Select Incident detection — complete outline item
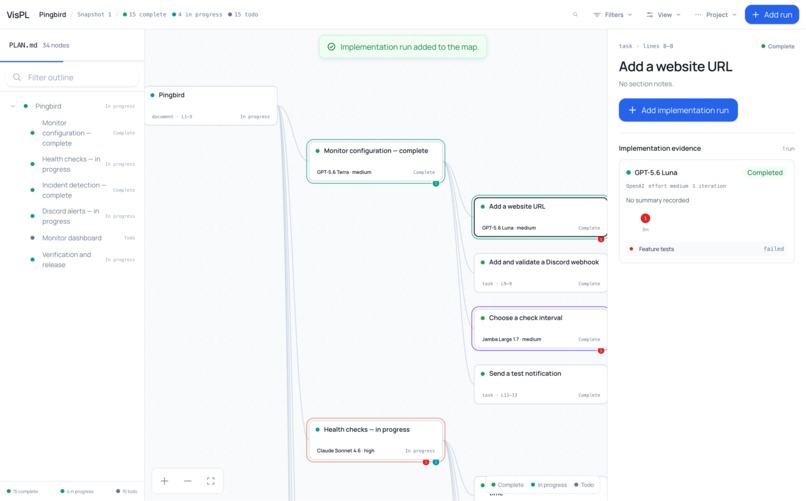The image size is (806, 501). [72, 190]
